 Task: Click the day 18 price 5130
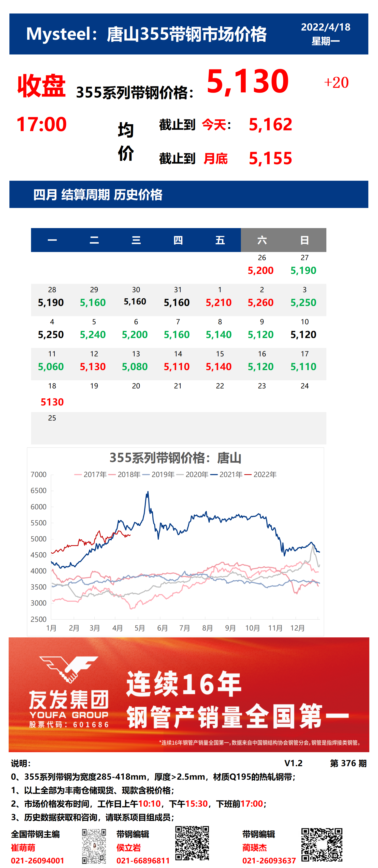coord(52,402)
